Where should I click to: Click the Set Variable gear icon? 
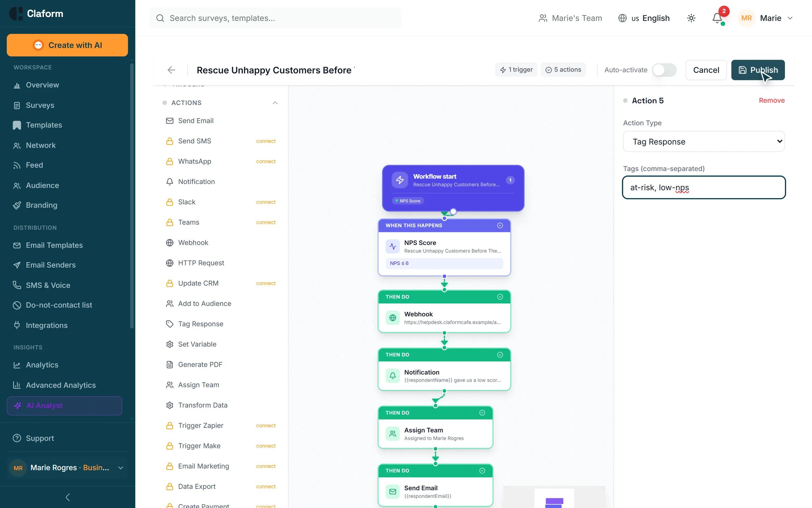pyautogui.click(x=170, y=344)
